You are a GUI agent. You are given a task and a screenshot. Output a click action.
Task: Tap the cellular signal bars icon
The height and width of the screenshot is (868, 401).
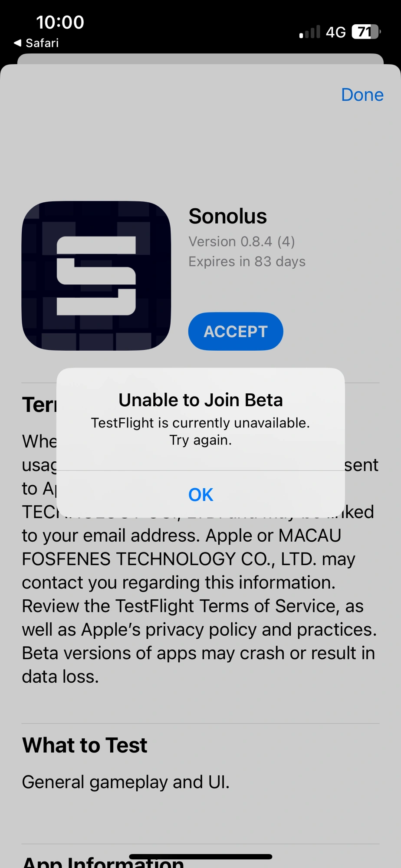[x=309, y=32]
